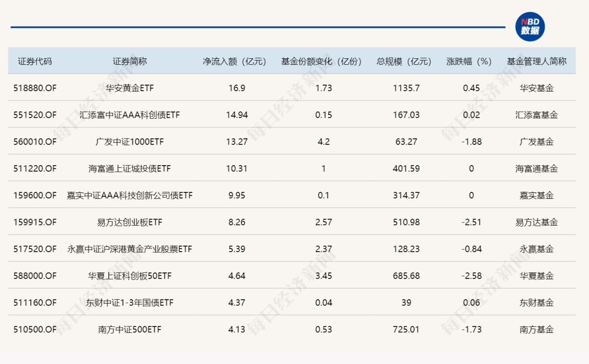Click the 净流入额（亿元） column header
The image size is (589, 364).
coord(235,61)
